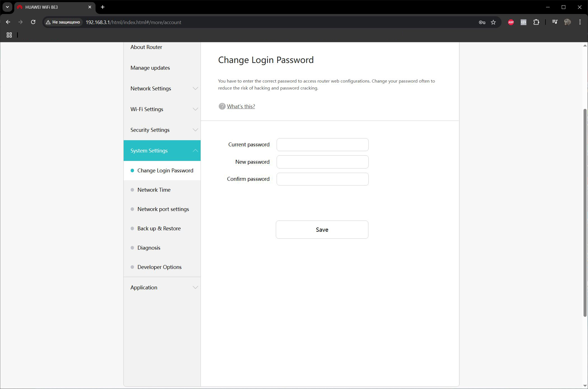This screenshot has height=389, width=588.
Task: Expand Network Settings chevron
Action: (195, 88)
